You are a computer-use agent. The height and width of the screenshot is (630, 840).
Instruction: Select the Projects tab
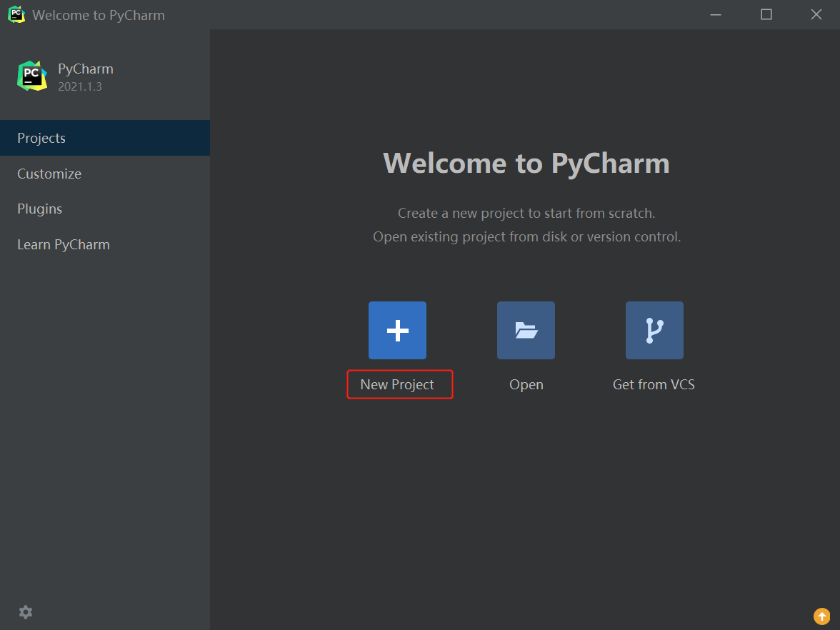click(105, 138)
